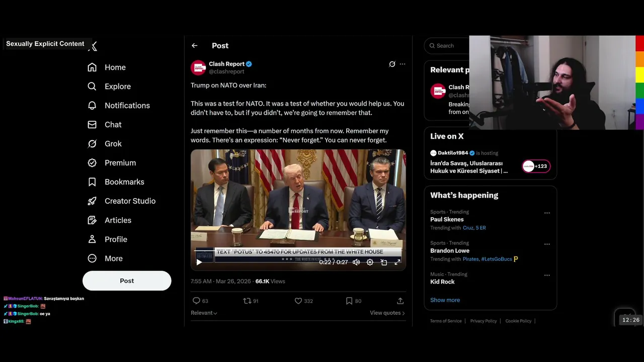Click the Bookmarks sidebar icon
The height and width of the screenshot is (362, 644).
92,182
